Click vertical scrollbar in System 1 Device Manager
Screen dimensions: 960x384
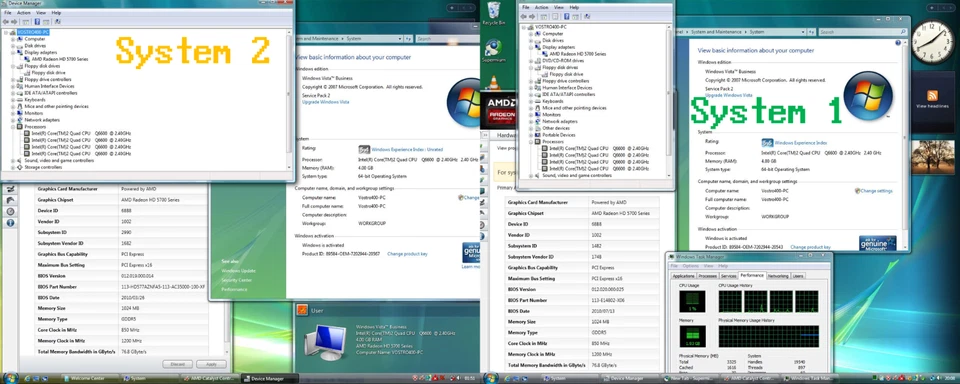pos(669,101)
